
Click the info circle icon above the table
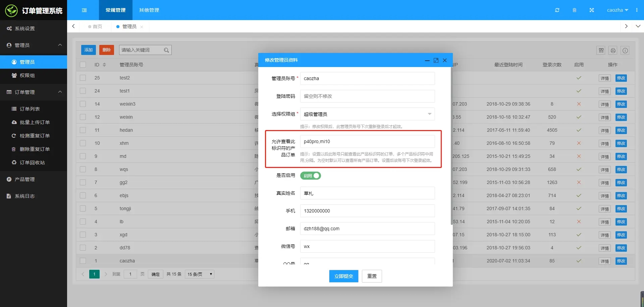(x=625, y=50)
